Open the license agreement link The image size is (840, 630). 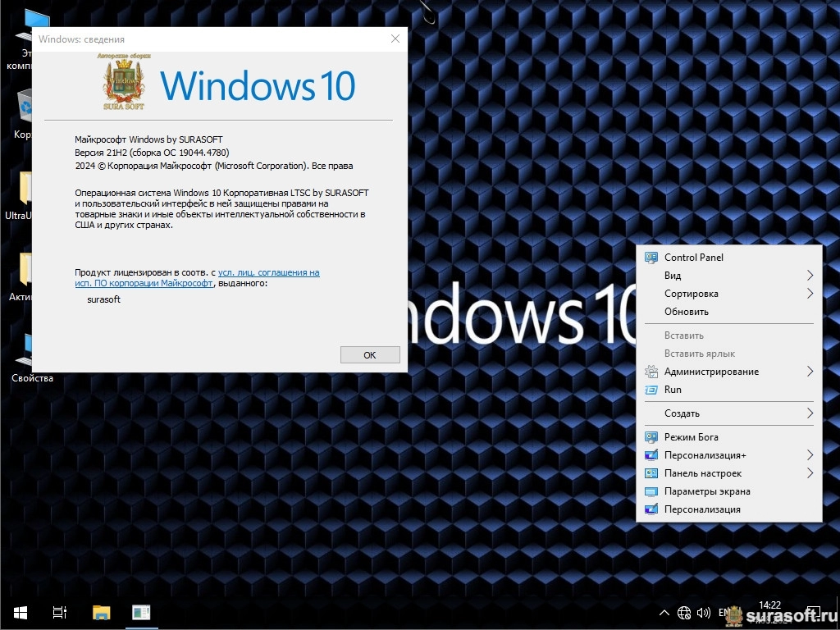point(268,272)
